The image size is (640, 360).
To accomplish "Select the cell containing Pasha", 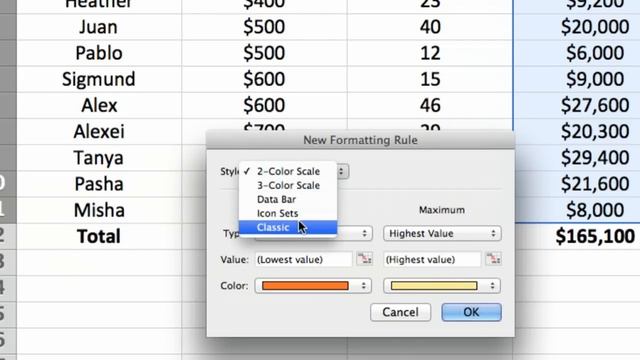I will pyautogui.click(x=99, y=184).
